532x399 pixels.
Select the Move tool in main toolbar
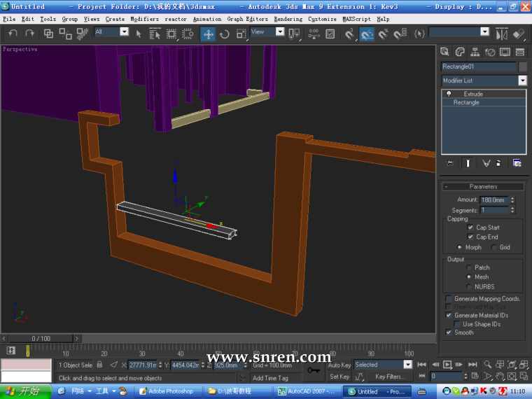pyautogui.click(x=209, y=34)
